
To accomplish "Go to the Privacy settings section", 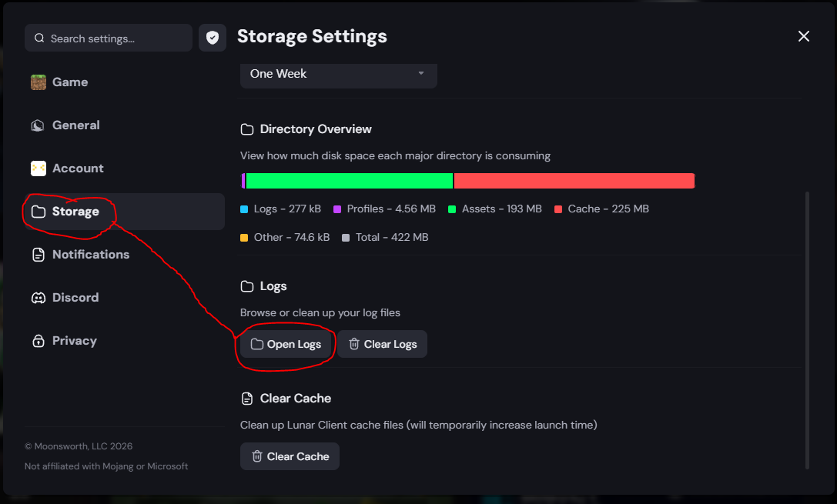I will coord(74,341).
